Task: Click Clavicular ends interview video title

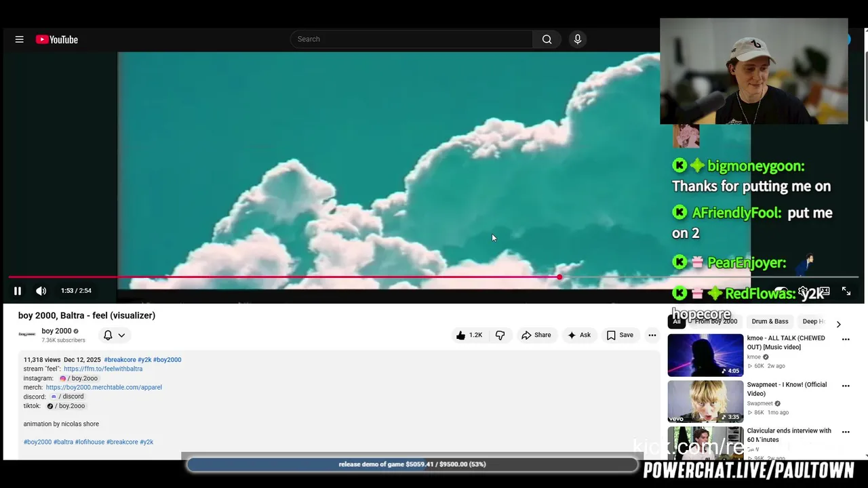Action: pyautogui.click(x=789, y=435)
